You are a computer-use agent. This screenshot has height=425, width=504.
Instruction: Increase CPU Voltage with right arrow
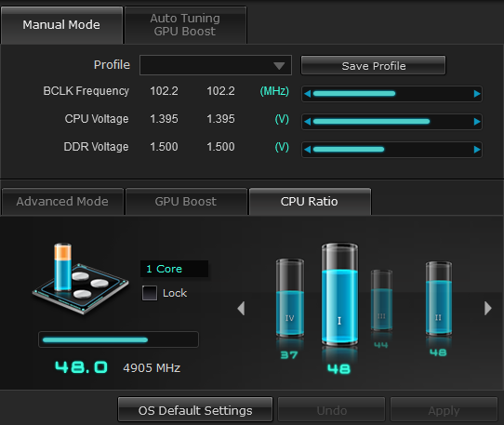tap(477, 122)
